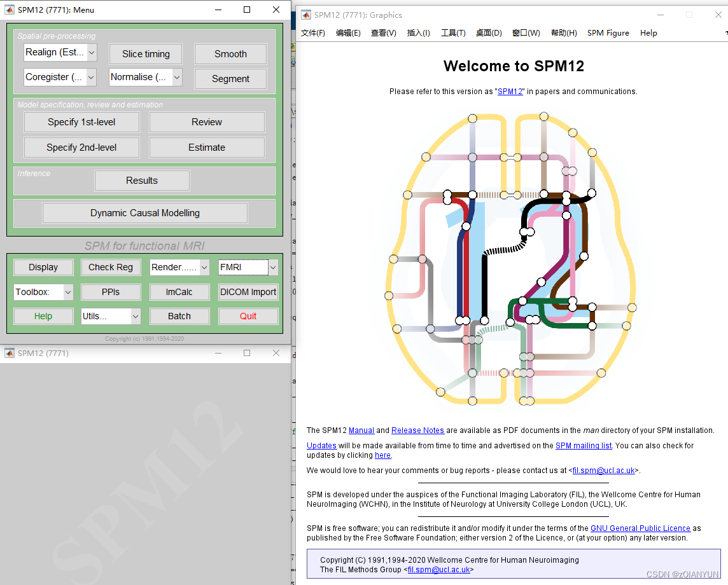
Task: Click MATLAB icon in SPM12 Menu title bar
Action: click(x=10, y=10)
